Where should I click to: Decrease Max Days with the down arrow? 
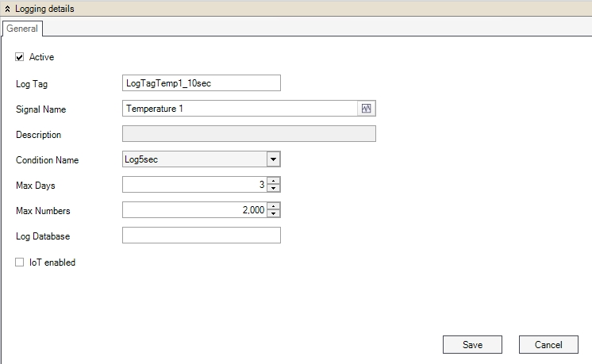274,189
